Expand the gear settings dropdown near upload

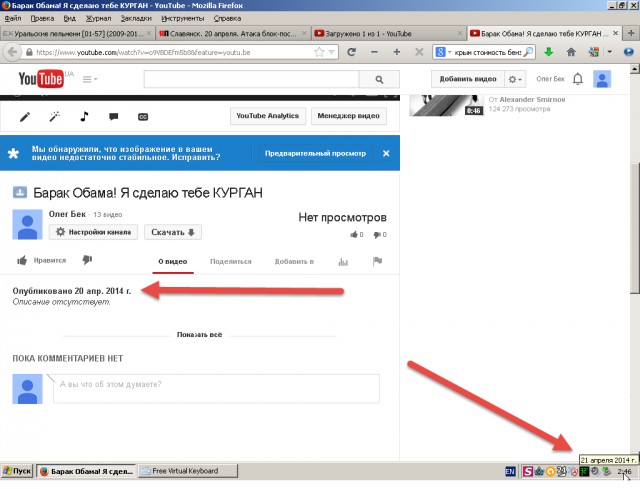514,79
